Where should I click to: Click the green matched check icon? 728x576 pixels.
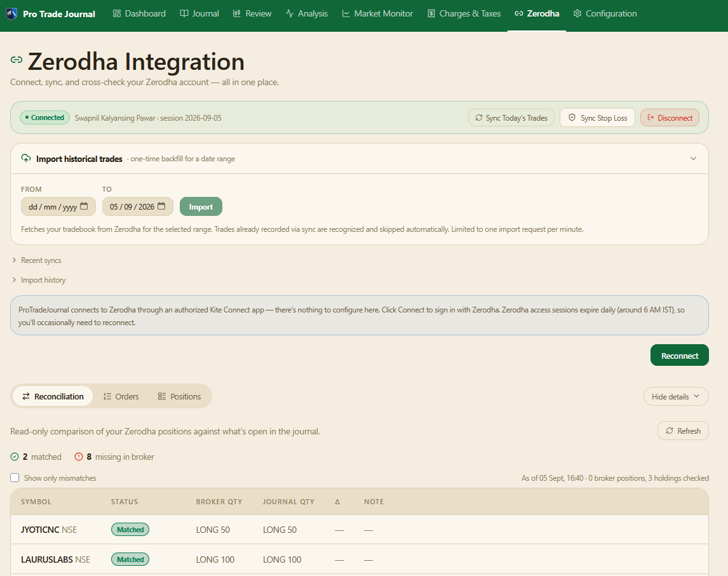tap(15, 457)
